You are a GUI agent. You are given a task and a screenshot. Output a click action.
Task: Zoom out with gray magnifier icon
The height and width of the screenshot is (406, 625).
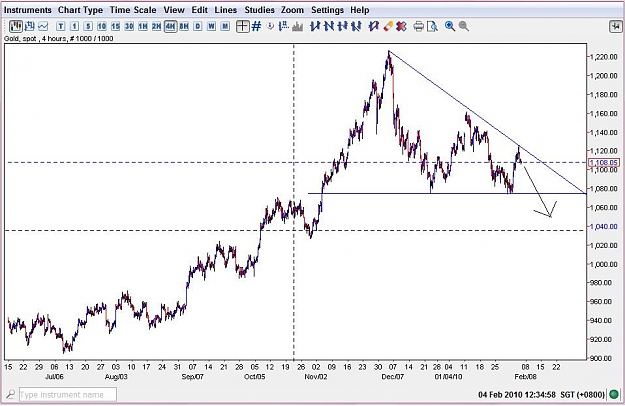pos(464,27)
